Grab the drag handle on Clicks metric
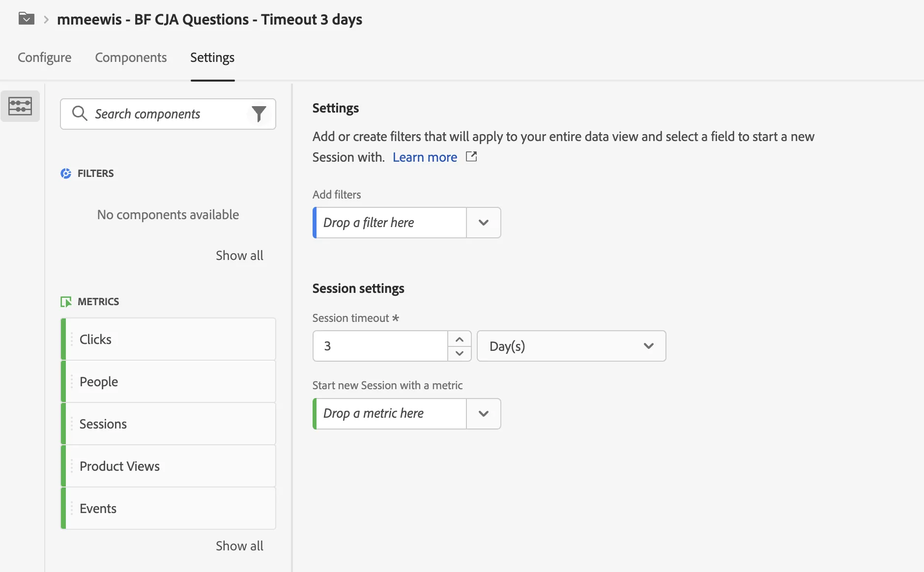This screenshot has height=572, width=924. pyautogui.click(x=72, y=340)
